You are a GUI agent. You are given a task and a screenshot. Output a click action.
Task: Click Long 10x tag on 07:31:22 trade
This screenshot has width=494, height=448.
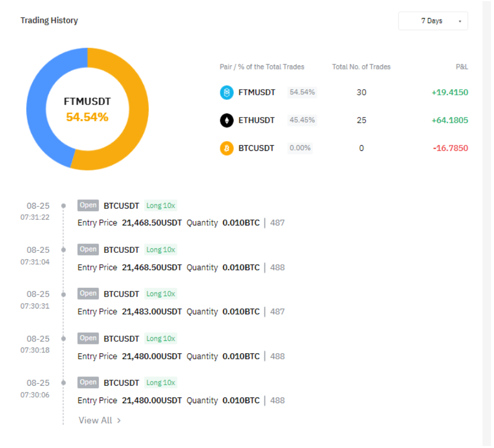161,205
